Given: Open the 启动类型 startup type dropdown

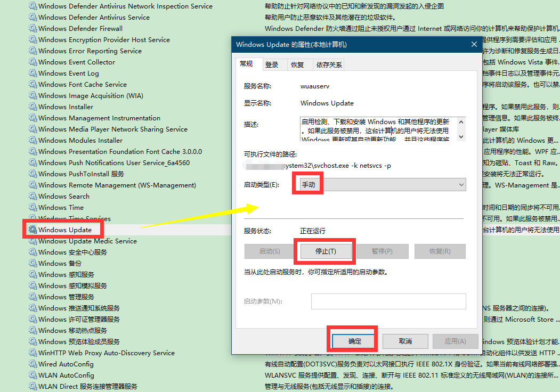Looking at the screenshot, I should tap(383, 185).
